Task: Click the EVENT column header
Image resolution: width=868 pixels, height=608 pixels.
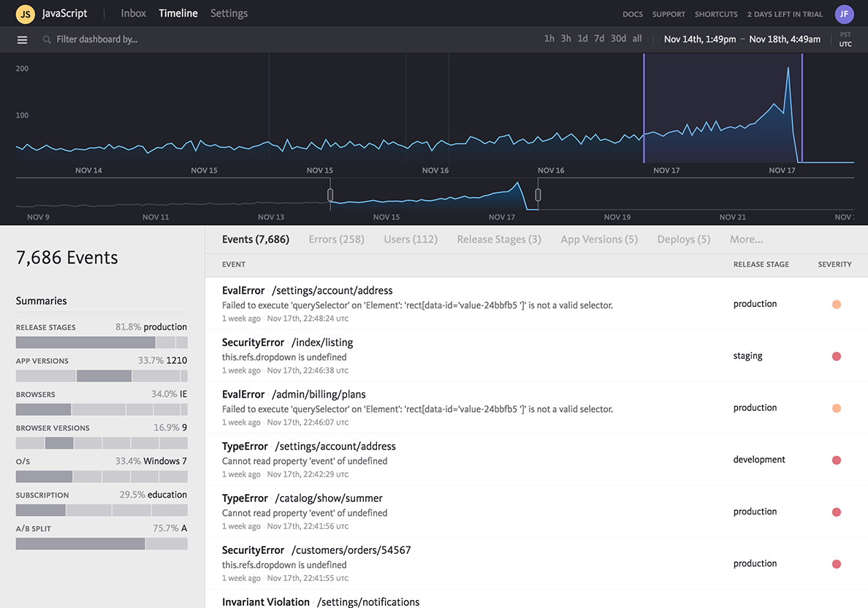Action: pyautogui.click(x=234, y=265)
